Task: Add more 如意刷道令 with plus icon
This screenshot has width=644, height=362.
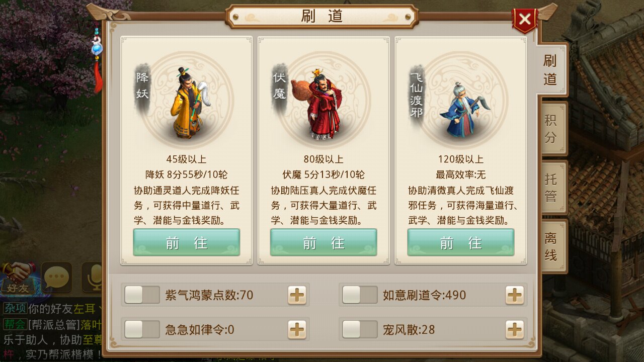Action: coord(514,295)
